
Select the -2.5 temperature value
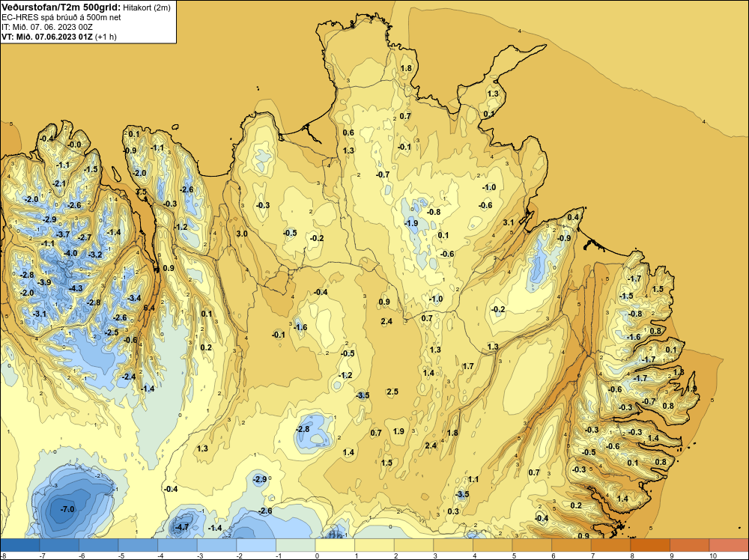(112, 332)
